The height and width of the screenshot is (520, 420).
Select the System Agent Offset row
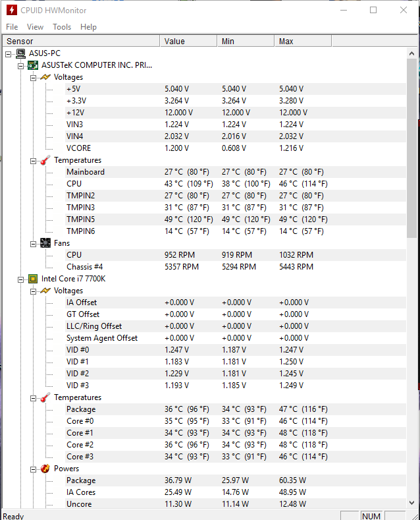236,338
